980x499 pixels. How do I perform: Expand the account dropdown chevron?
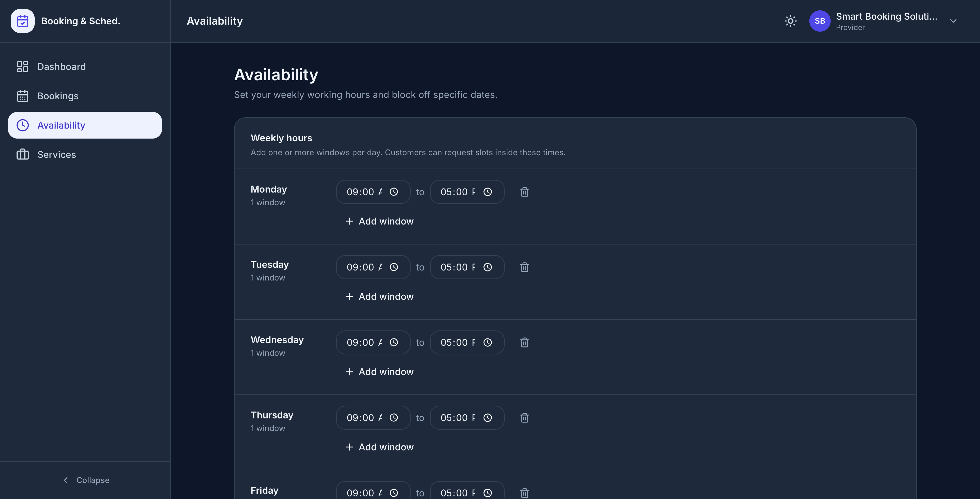click(953, 21)
